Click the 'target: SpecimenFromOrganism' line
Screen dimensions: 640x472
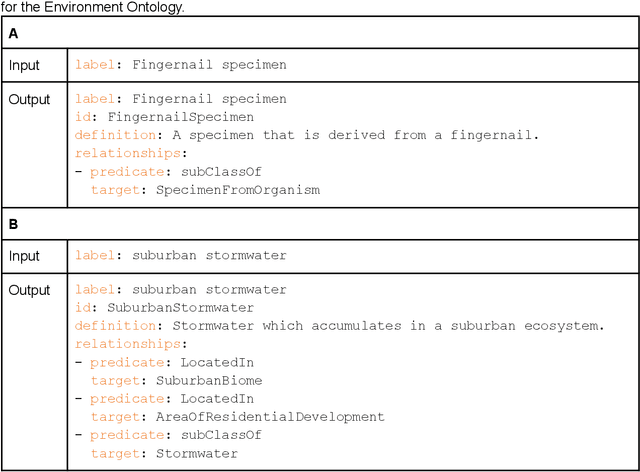pyautogui.click(x=205, y=189)
